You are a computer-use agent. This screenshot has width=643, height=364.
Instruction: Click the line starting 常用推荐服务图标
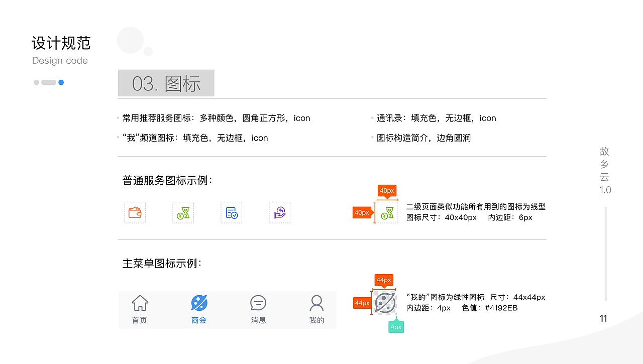click(216, 118)
